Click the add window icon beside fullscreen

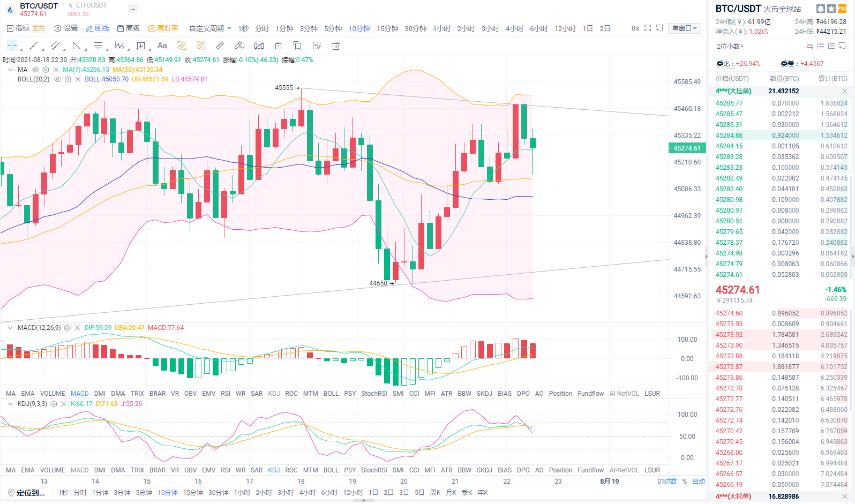pos(659,28)
